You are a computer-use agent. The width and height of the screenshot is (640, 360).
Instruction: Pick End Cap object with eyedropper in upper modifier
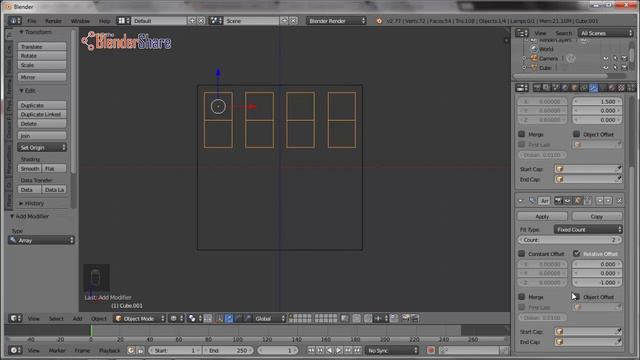(x=618, y=179)
